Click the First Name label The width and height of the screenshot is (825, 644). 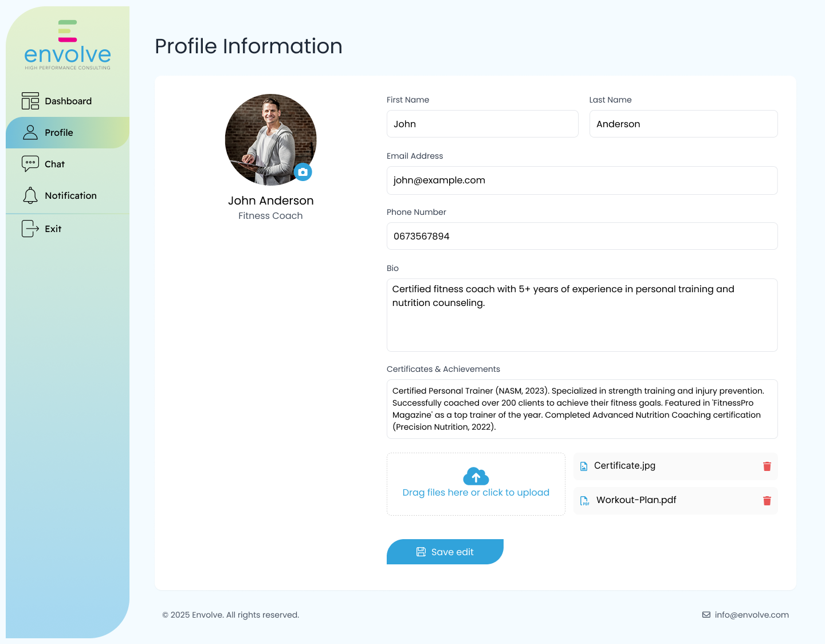408,100
